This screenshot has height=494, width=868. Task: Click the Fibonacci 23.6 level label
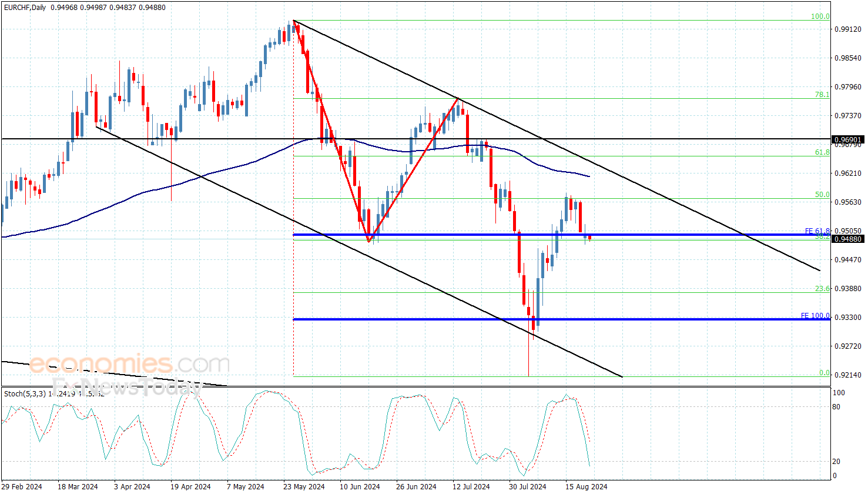click(x=822, y=289)
